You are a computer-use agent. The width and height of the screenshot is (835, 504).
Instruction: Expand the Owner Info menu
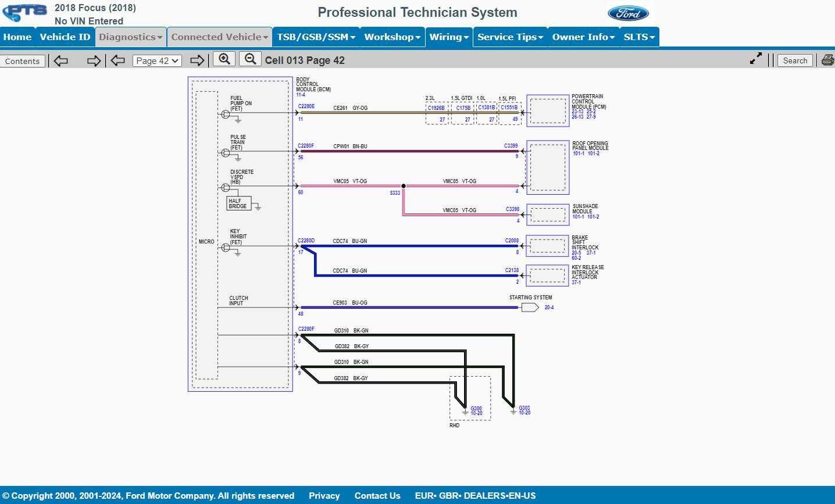click(583, 37)
